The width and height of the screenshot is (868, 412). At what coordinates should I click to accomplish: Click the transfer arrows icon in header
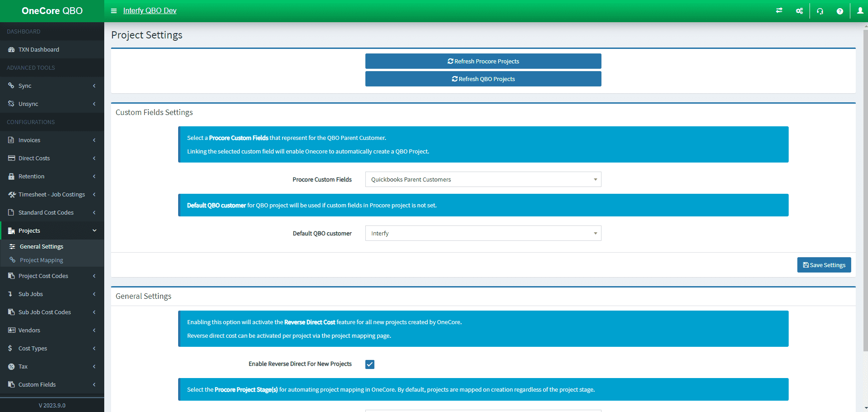pyautogui.click(x=779, y=11)
